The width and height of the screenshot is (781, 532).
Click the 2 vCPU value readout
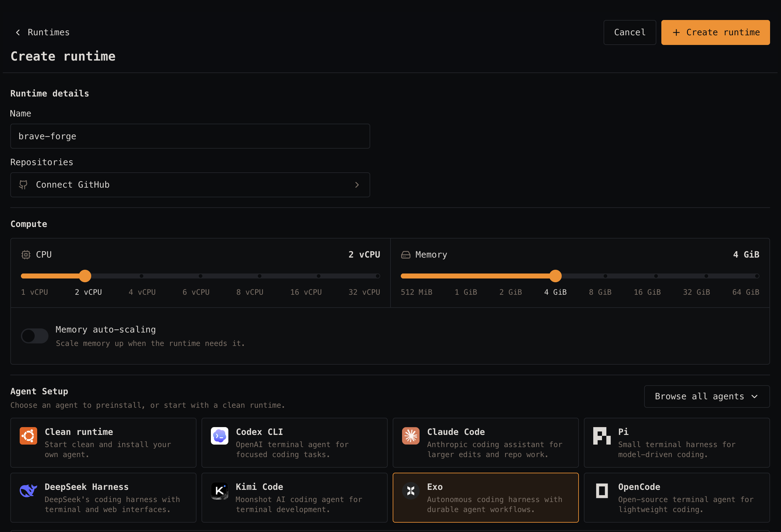364,254
